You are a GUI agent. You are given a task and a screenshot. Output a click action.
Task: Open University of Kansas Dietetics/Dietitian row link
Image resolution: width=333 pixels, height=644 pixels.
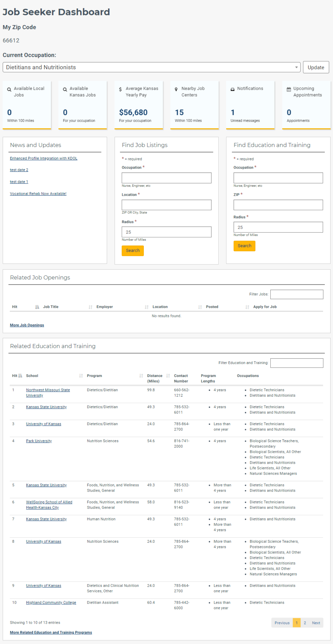(44, 424)
